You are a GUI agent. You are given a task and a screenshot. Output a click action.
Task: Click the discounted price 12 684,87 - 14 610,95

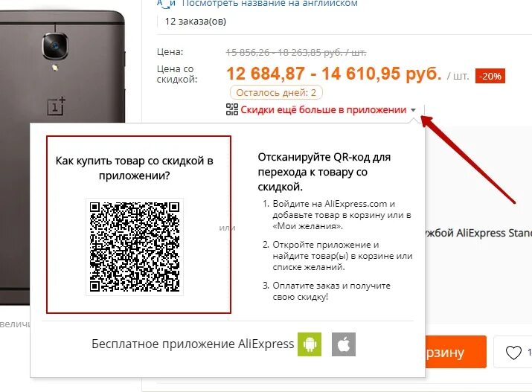(334, 74)
